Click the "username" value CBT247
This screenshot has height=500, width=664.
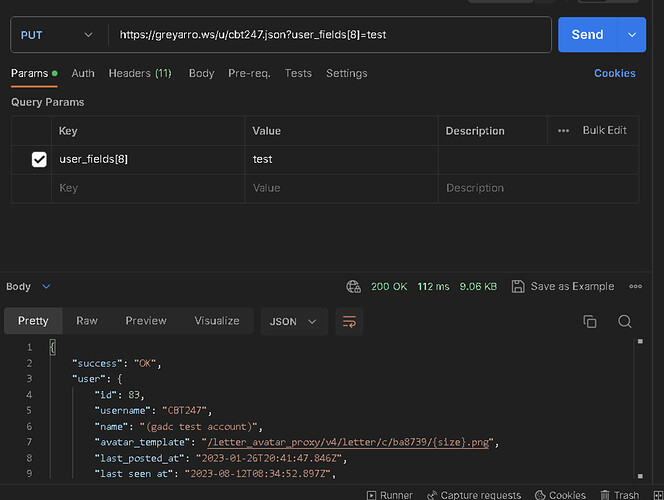185,411
